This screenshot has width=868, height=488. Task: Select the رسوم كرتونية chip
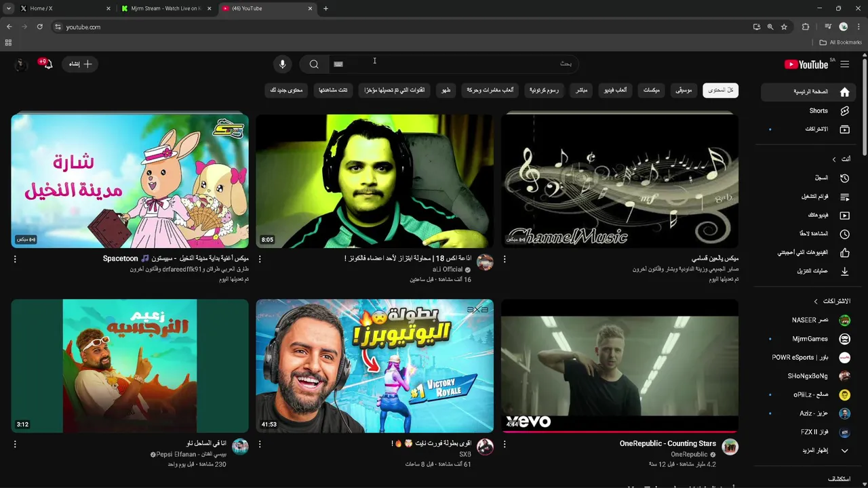point(544,90)
